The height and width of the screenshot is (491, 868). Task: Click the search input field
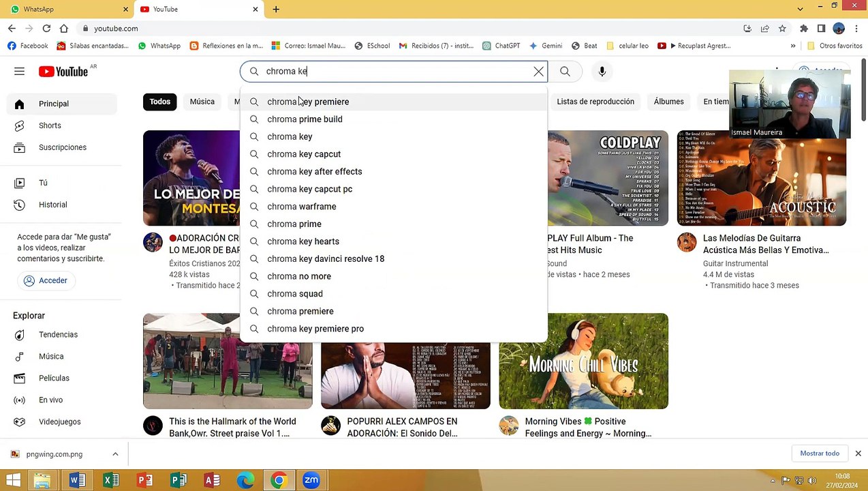395,71
